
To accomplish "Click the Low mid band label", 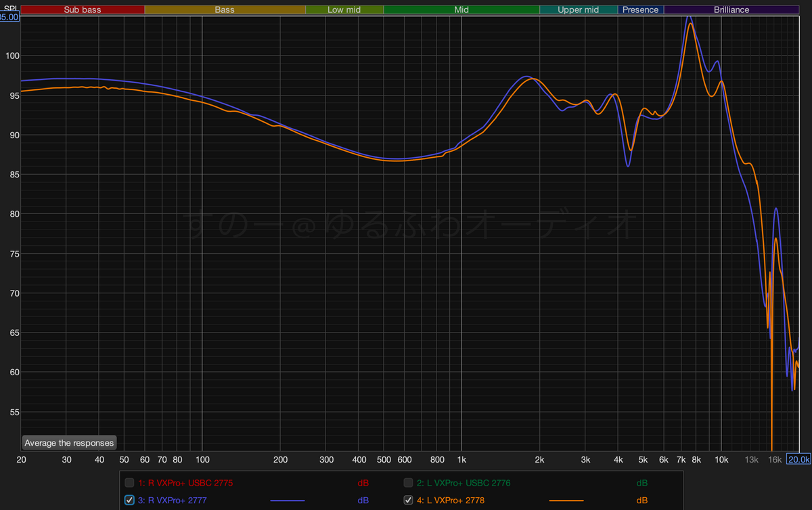I will (x=344, y=9).
